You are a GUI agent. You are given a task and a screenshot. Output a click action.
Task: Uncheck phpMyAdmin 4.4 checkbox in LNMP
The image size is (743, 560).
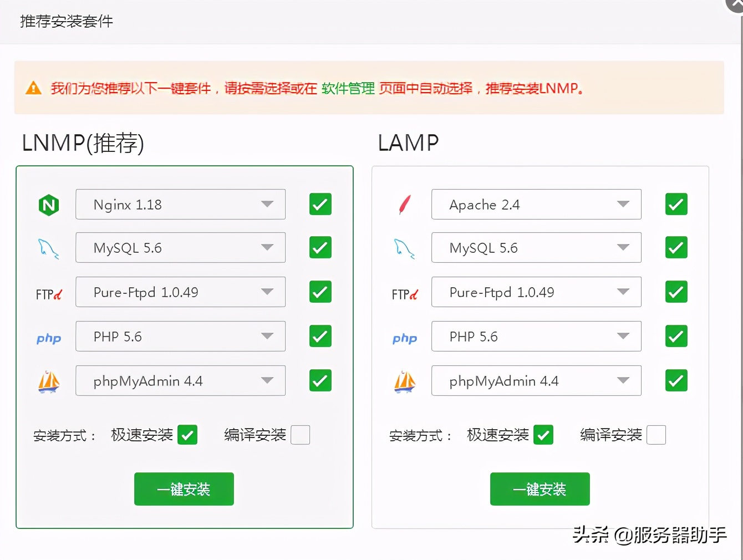tap(320, 380)
